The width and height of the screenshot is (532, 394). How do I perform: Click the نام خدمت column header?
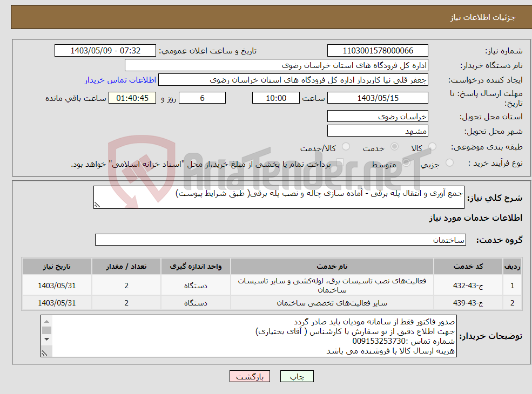pos(332,267)
